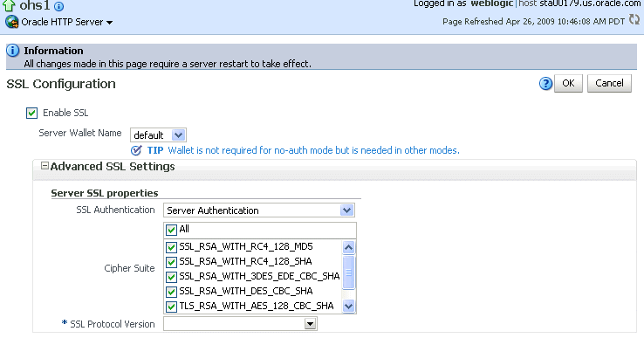Click the blue Information icon
Screen dimensions: 644x338
(x=13, y=51)
